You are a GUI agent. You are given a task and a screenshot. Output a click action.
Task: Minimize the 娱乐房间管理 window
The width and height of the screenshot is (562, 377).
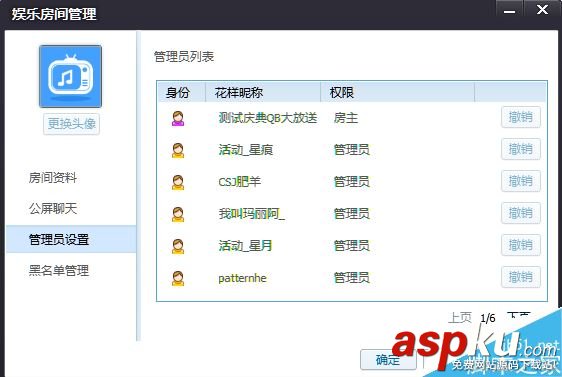coord(509,11)
